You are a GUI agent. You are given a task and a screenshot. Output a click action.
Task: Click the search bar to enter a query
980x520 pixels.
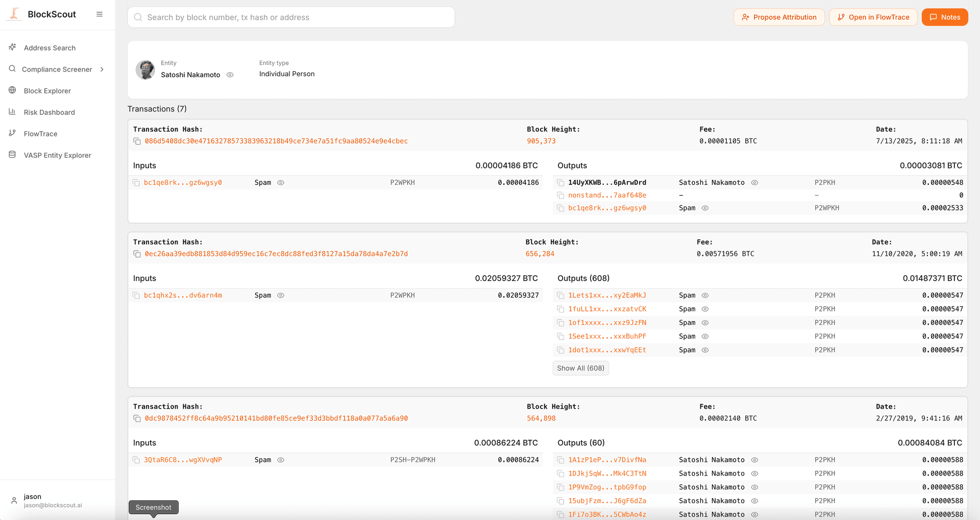pyautogui.click(x=291, y=17)
